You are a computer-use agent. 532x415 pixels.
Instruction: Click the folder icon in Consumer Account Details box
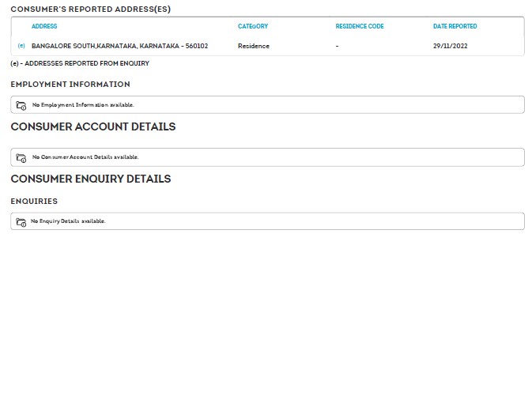(x=21, y=157)
